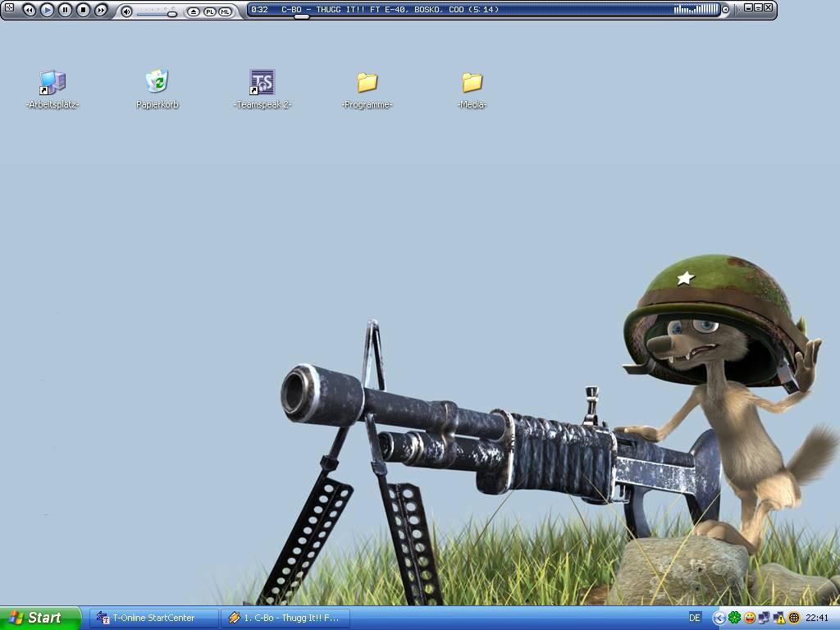Click the Winamp song title display
840x630 pixels.
(x=390, y=9)
